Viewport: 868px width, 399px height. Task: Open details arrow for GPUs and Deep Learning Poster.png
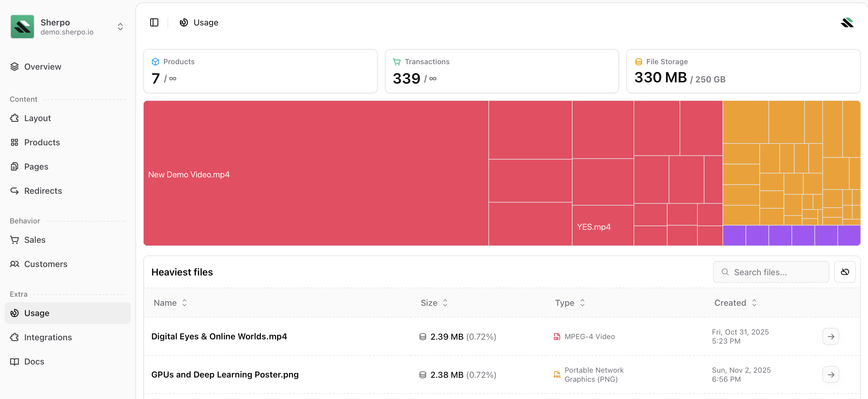pos(831,374)
